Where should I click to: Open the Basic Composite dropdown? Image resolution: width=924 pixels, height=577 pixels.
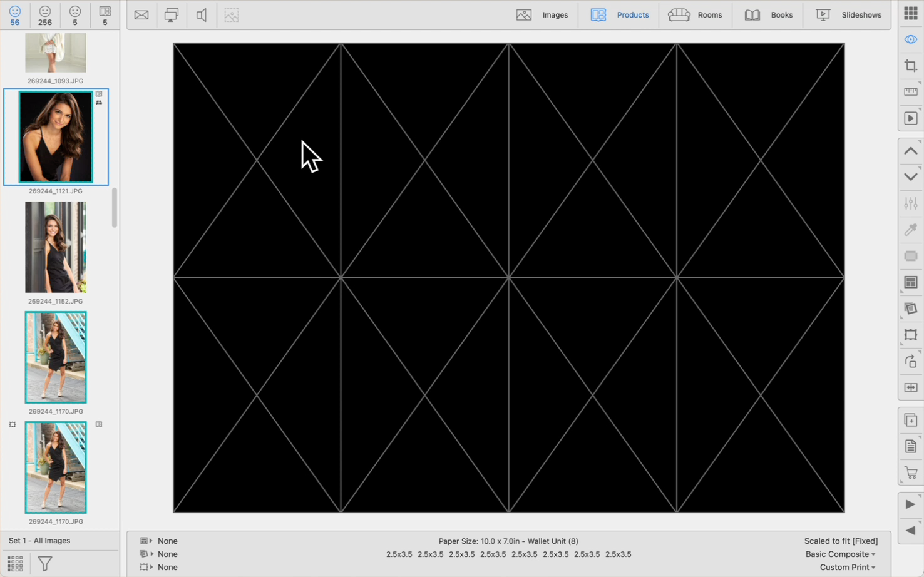[x=840, y=554]
